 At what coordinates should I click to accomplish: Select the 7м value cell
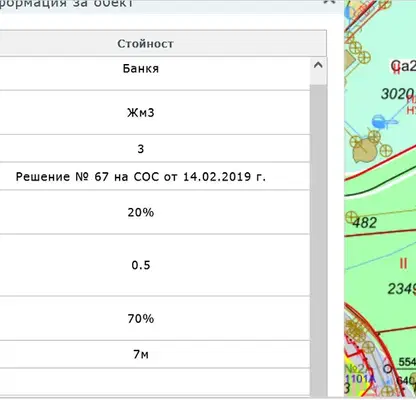(x=141, y=354)
